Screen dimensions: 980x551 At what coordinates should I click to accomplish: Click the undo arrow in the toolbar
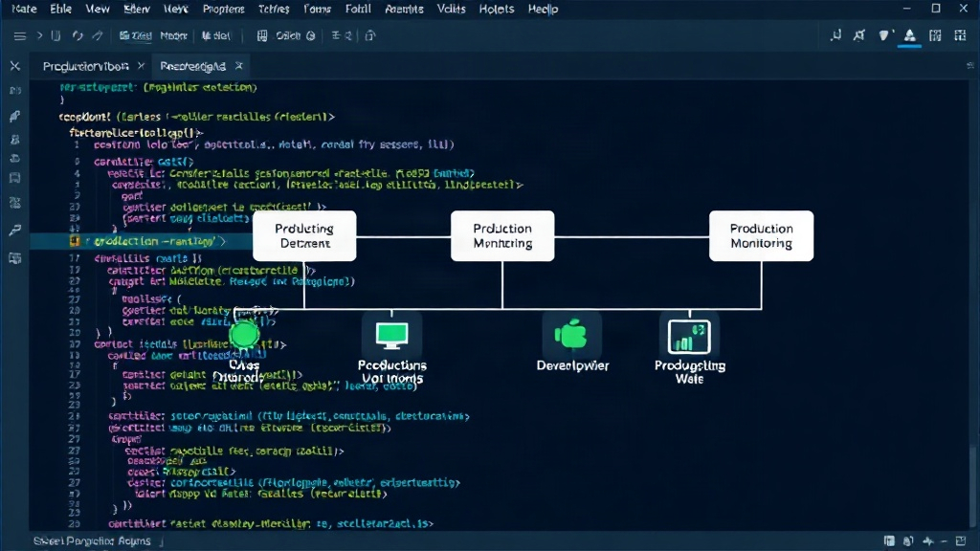[78, 35]
